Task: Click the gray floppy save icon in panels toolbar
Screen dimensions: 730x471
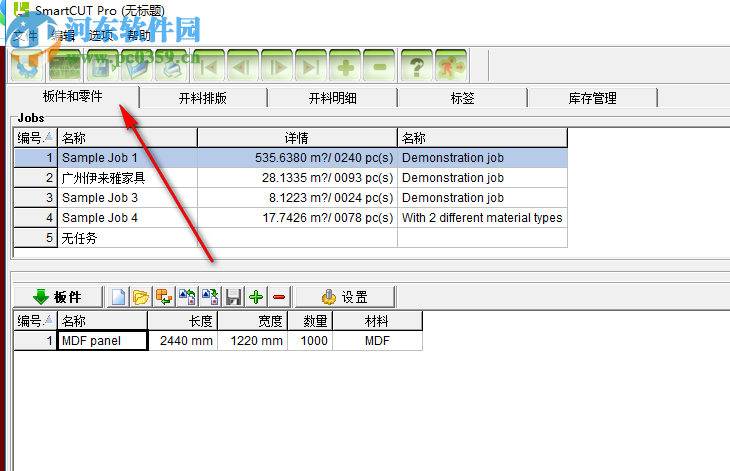Action: 233,297
